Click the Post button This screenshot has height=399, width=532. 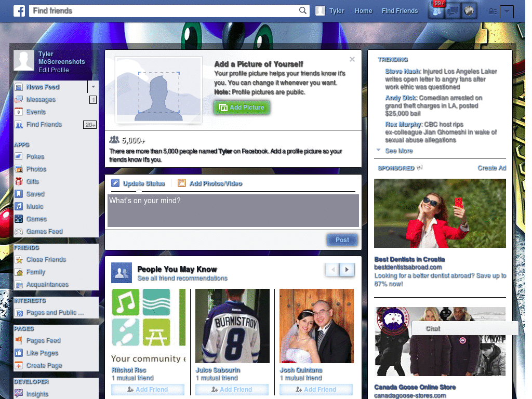(x=342, y=240)
